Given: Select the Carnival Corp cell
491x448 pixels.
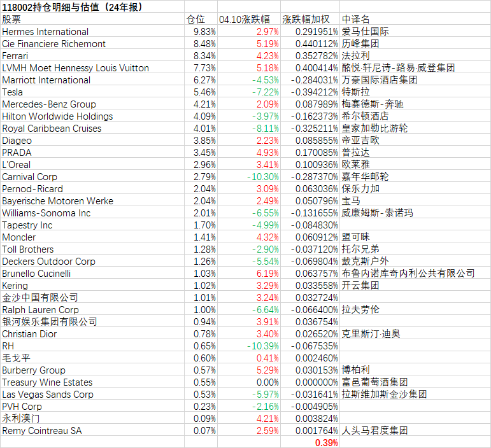Looking at the screenshot, I should pos(92,176).
